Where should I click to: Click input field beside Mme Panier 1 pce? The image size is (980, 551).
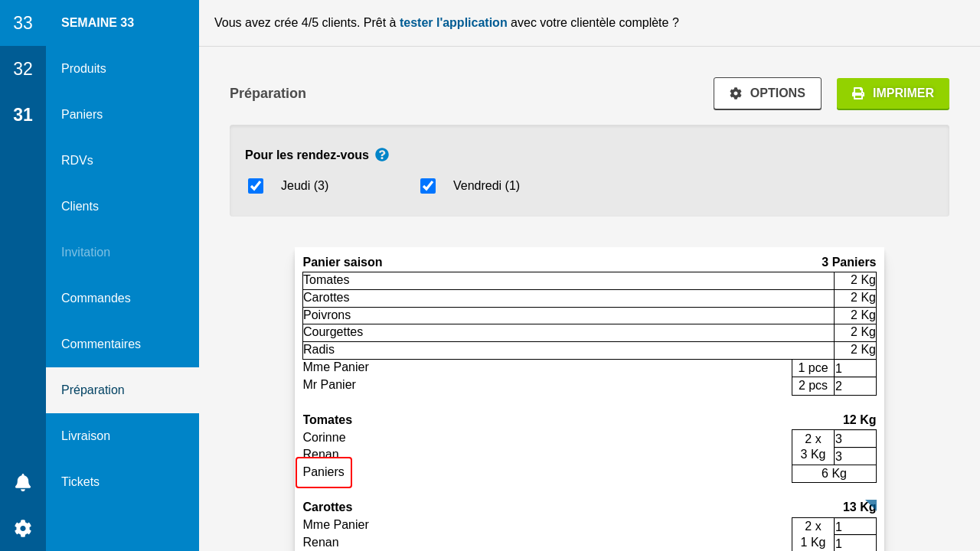pyautogui.click(x=854, y=368)
